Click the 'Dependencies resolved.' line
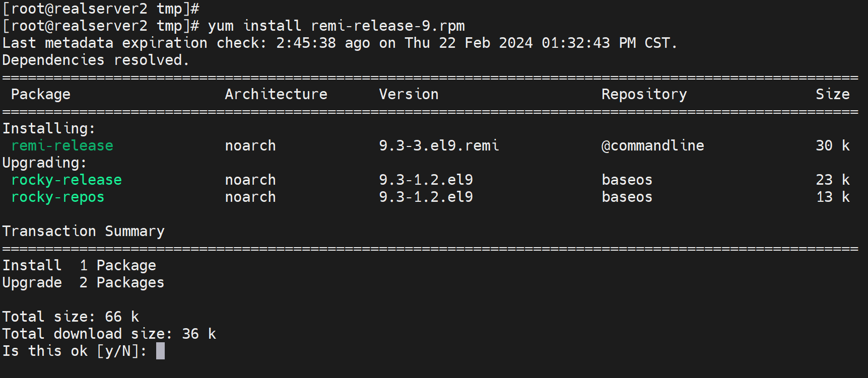Viewport: 868px width, 378px height. 96,60
